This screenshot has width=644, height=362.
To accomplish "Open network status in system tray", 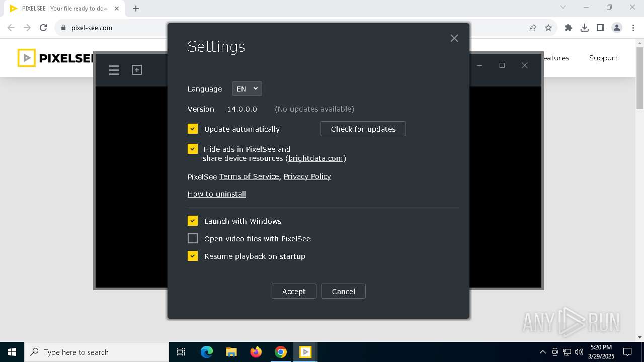I will (567, 352).
